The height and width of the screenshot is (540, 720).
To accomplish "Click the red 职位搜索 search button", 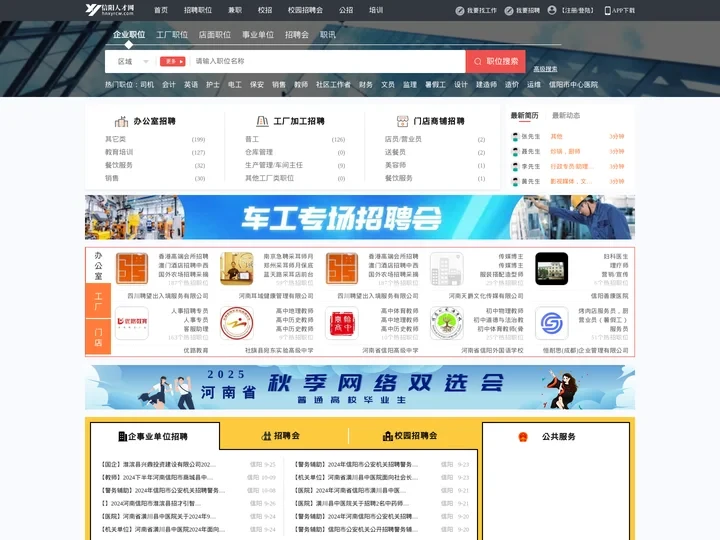I will 495,62.
